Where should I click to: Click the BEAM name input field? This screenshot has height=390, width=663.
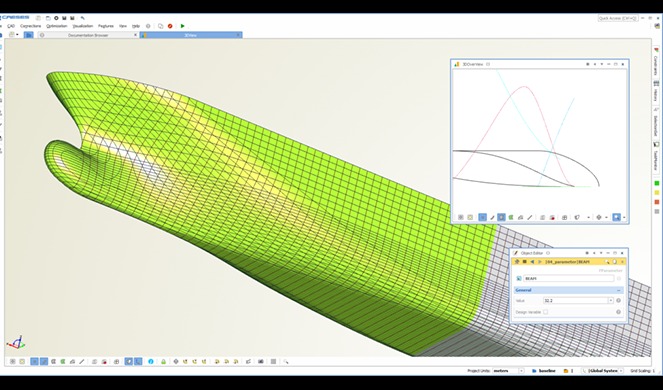pyautogui.click(x=569, y=278)
